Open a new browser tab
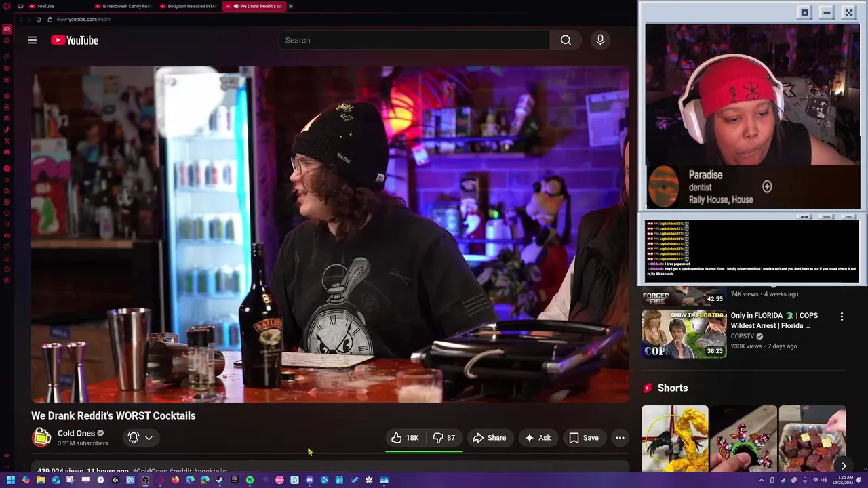Image resolution: width=868 pixels, height=488 pixels. coord(290,6)
